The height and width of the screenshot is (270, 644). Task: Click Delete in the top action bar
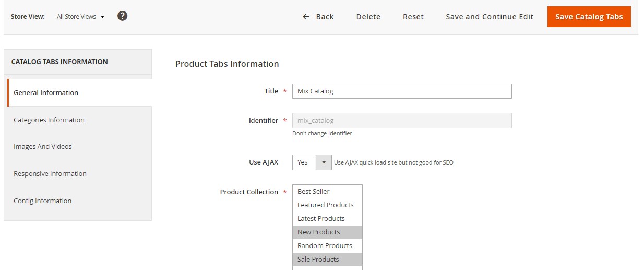click(x=368, y=17)
